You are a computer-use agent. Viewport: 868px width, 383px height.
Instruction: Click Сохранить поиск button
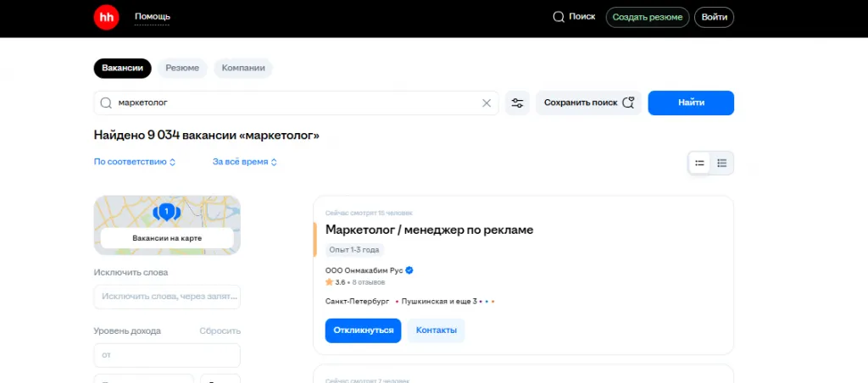click(588, 103)
